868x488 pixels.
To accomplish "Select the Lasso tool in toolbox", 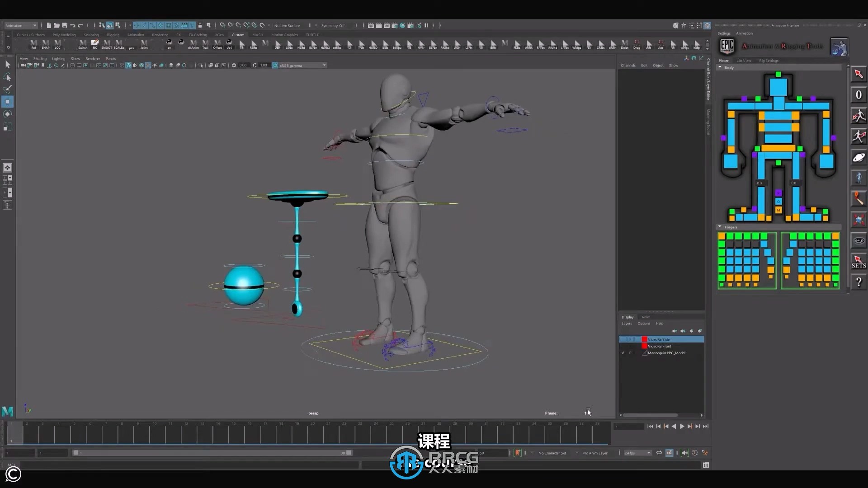I will tap(7, 77).
